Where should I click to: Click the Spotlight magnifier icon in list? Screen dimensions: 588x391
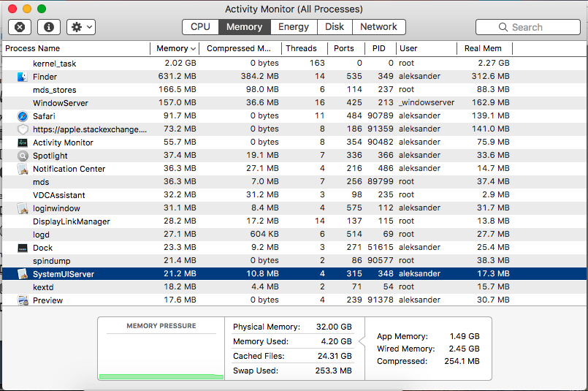point(23,156)
